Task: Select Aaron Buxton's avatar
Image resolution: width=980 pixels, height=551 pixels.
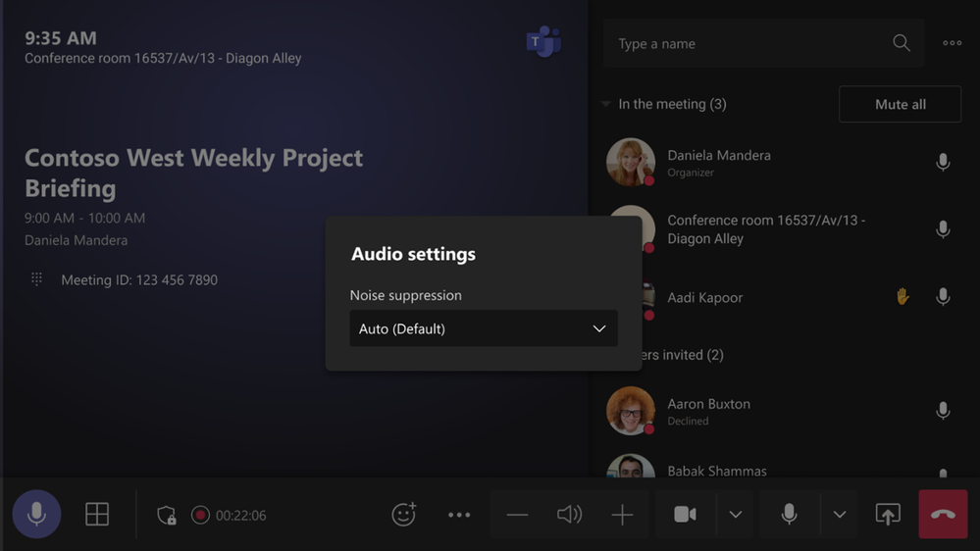Action: point(631,411)
